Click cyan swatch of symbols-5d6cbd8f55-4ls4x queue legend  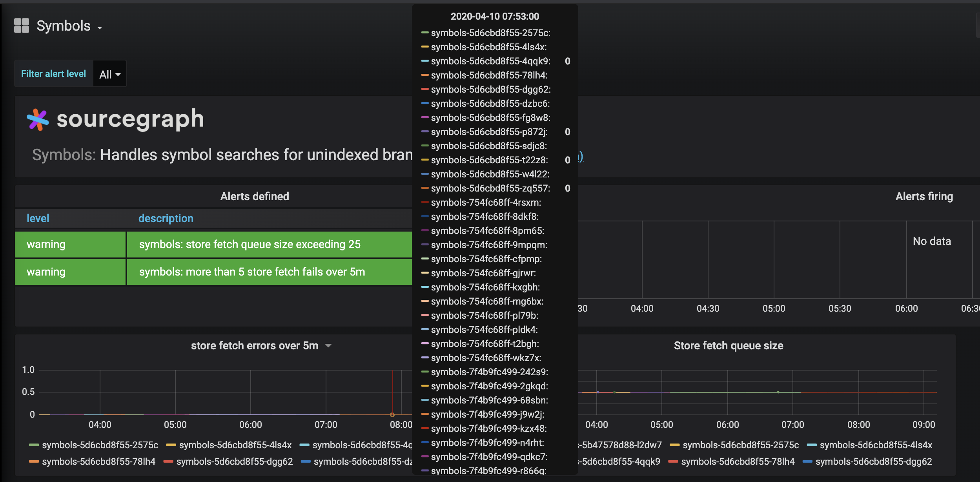pyautogui.click(x=812, y=445)
